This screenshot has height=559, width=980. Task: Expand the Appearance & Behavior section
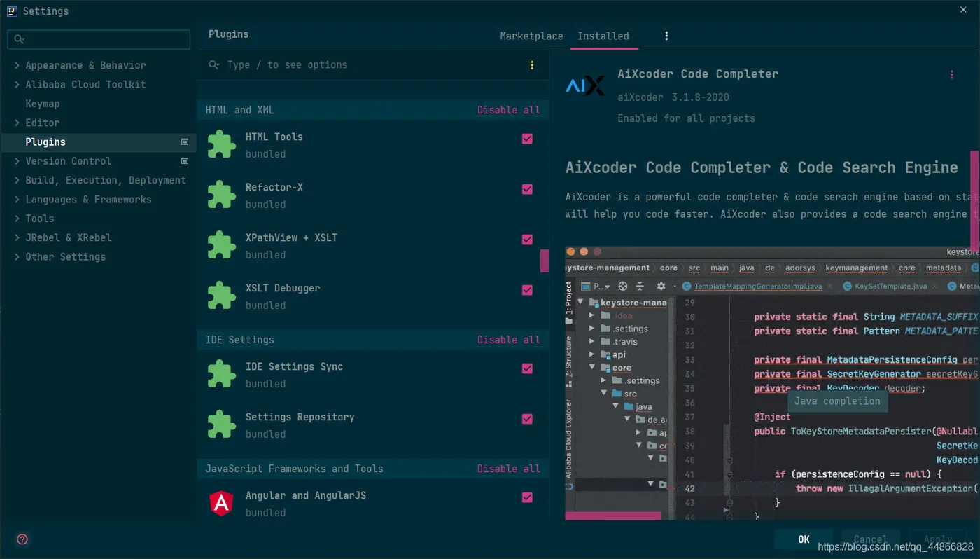coord(17,65)
